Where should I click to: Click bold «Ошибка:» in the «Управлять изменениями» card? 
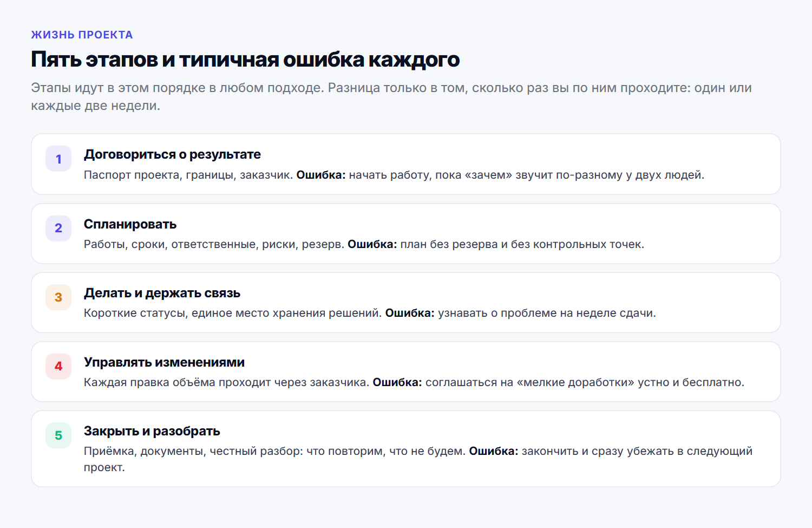[x=397, y=382]
